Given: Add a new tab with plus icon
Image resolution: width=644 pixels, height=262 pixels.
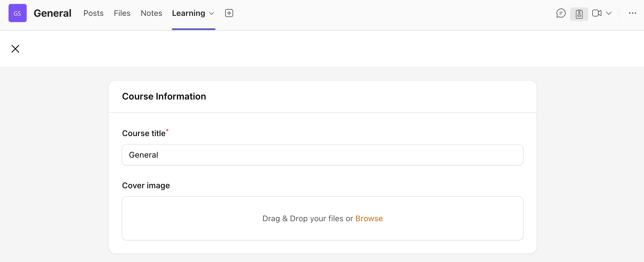Looking at the screenshot, I should pyautogui.click(x=229, y=13).
